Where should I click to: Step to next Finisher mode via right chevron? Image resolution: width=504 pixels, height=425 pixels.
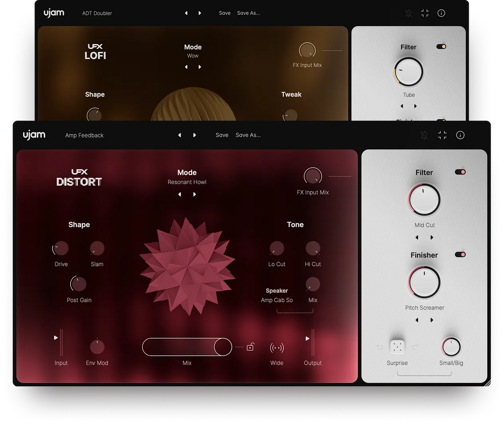pyautogui.click(x=432, y=320)
